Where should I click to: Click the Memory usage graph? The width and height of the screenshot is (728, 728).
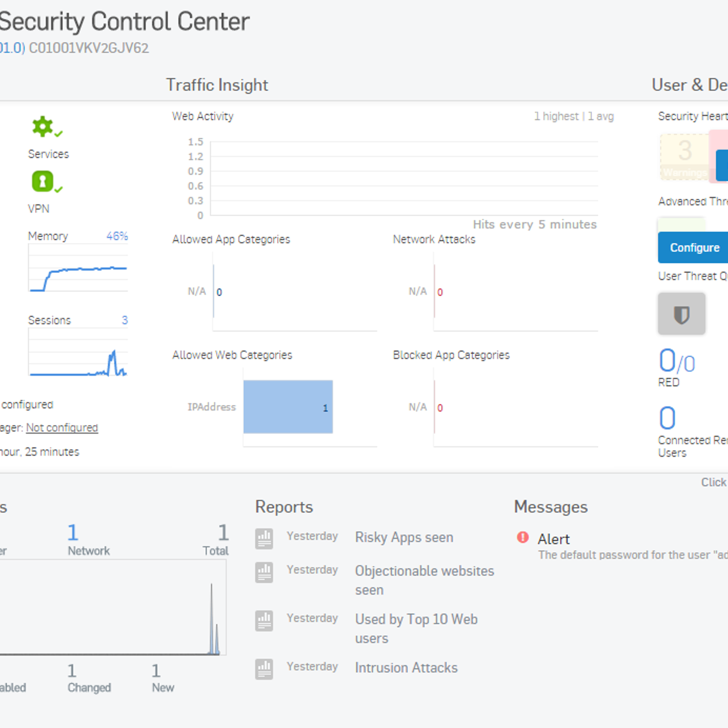click(x=78, y=268)
